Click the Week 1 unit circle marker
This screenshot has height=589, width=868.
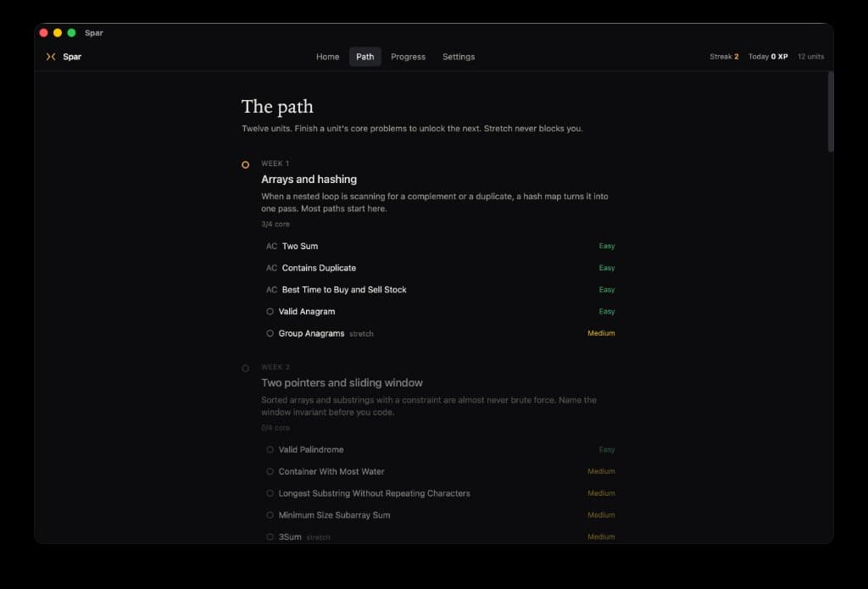245,164
